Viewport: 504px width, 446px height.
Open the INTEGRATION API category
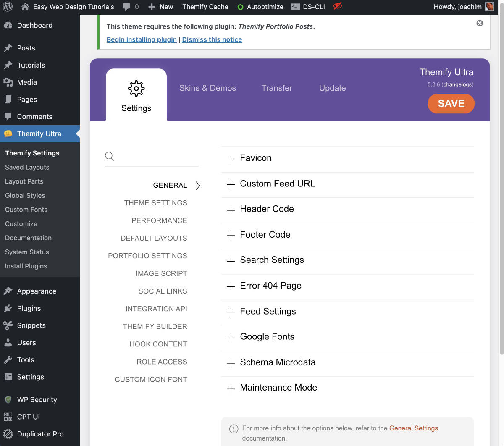[x=156, y=309]
